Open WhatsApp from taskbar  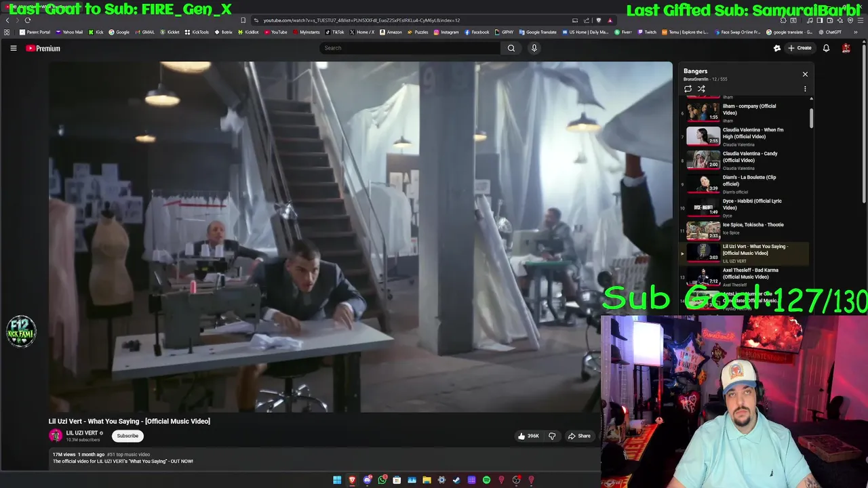pos(382,480)
